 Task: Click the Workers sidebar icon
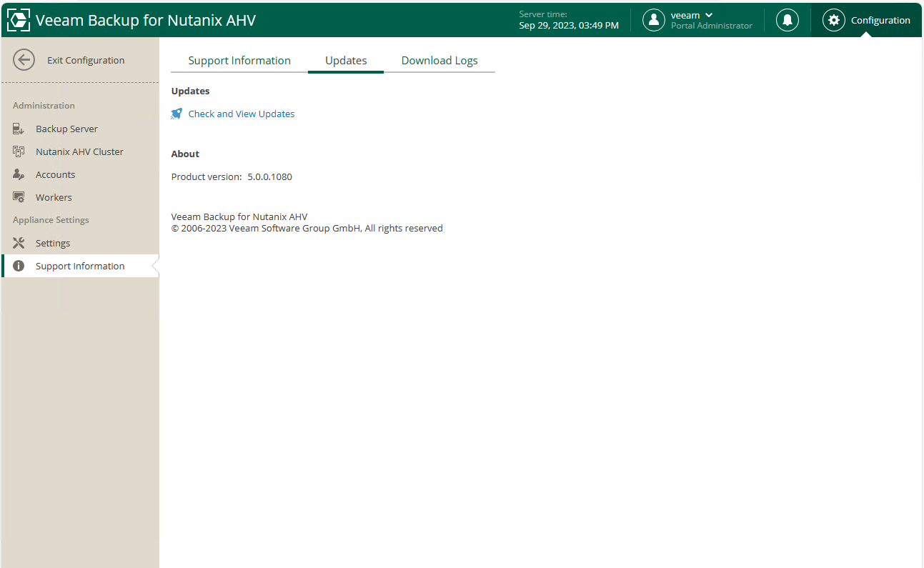[19, 197]
